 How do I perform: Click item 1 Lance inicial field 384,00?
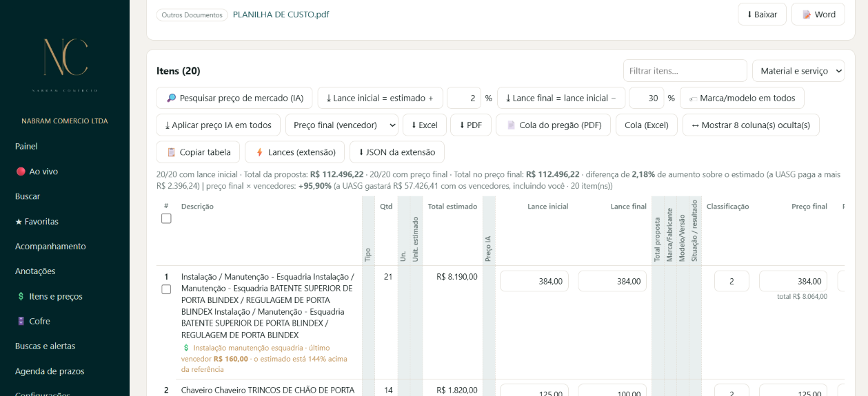click(x=534, y=281)
